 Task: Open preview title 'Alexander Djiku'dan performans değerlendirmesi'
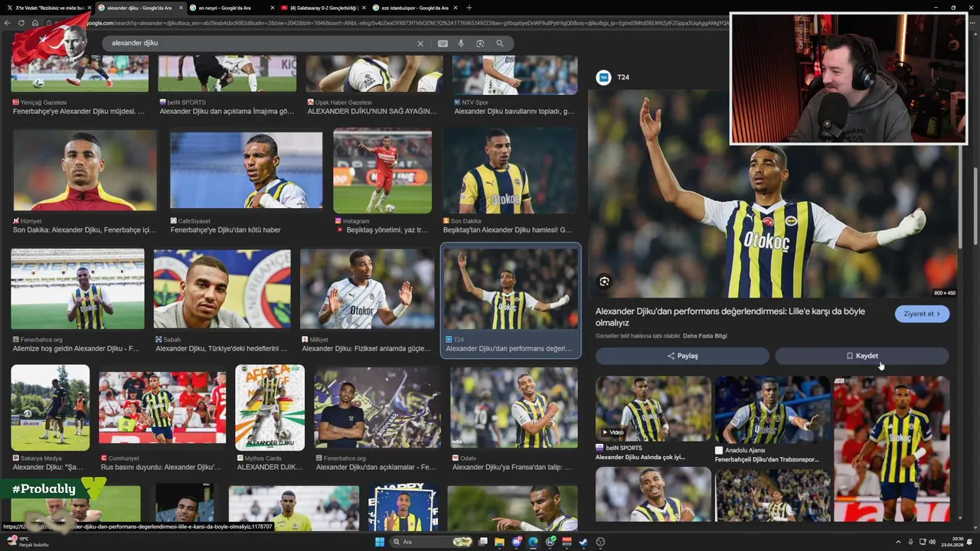[730, 317]
